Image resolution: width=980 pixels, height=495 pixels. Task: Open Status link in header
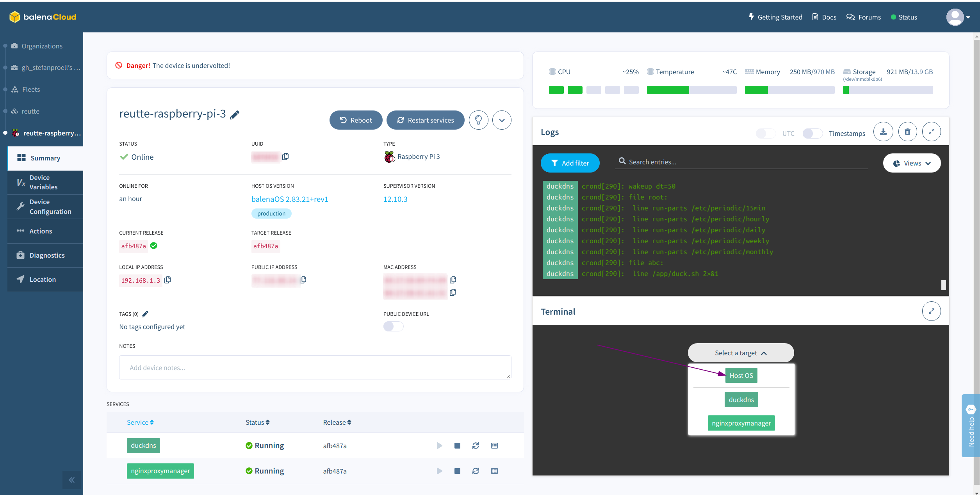pos(904,17)
